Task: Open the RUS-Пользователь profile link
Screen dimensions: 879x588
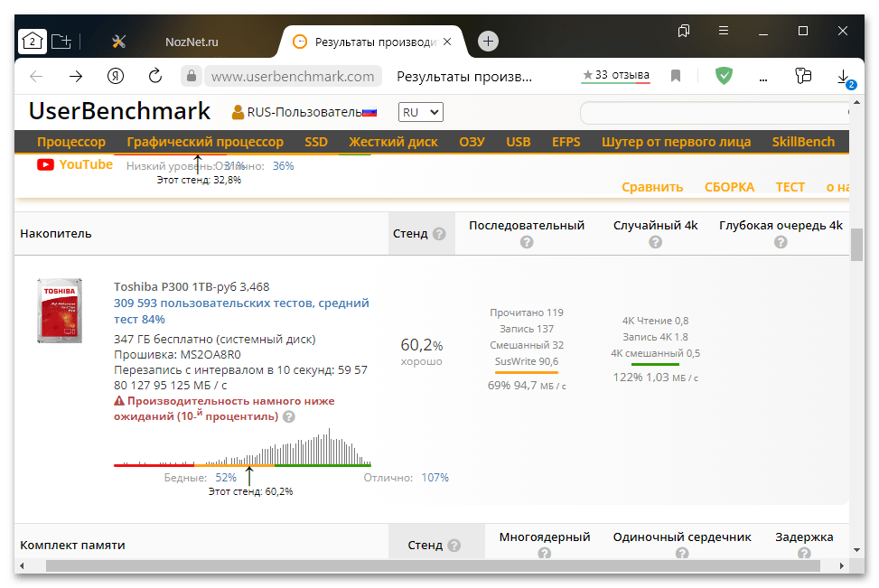Action: coord(304,112)
